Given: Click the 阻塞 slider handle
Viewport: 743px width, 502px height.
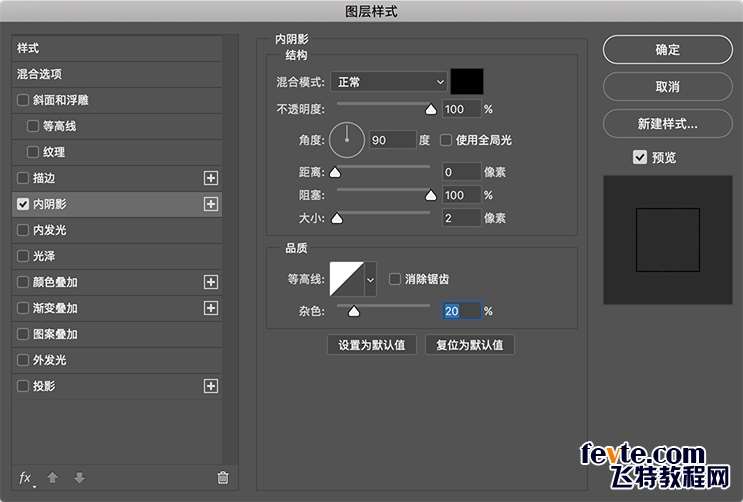Looking at the screenshot, I should pos(431,195).
